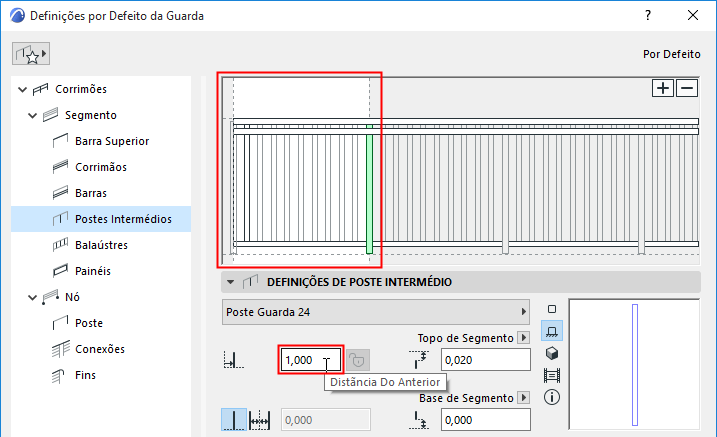
Task: Collapse the Nó tree node
Action: (32, 298)
